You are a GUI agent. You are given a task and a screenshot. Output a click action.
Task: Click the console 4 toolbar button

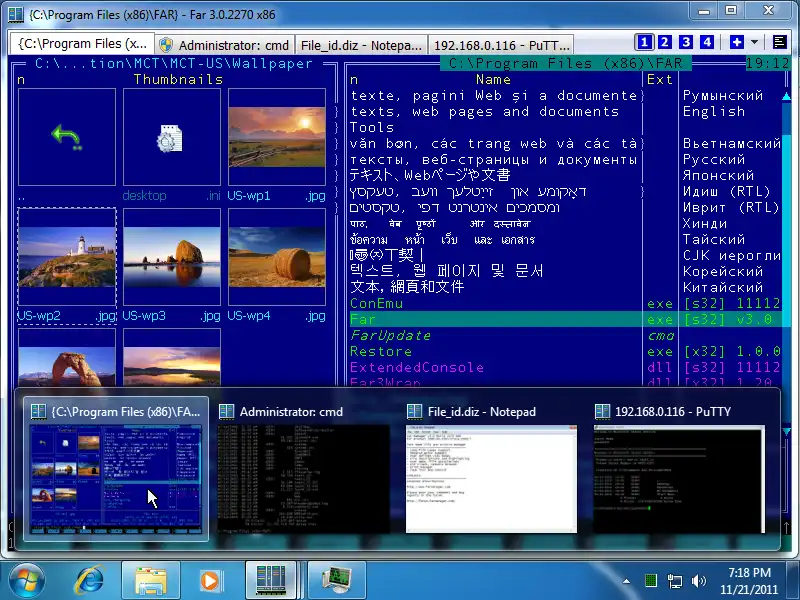coord(707,42)
